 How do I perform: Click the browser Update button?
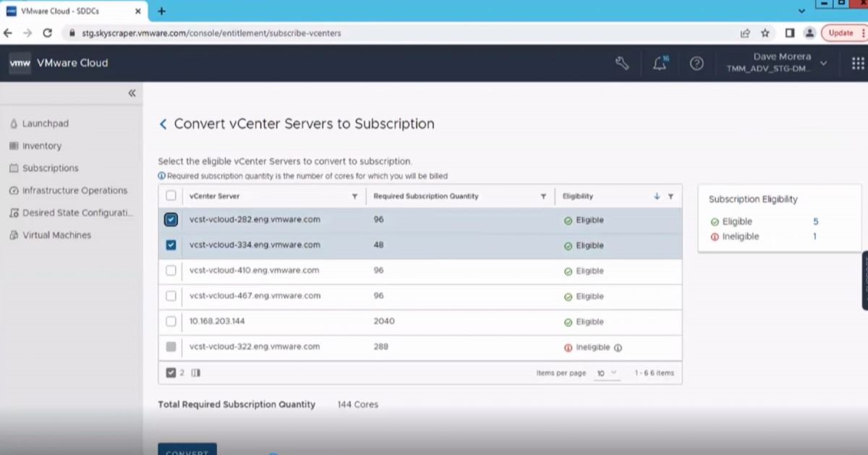coord(841,33)
